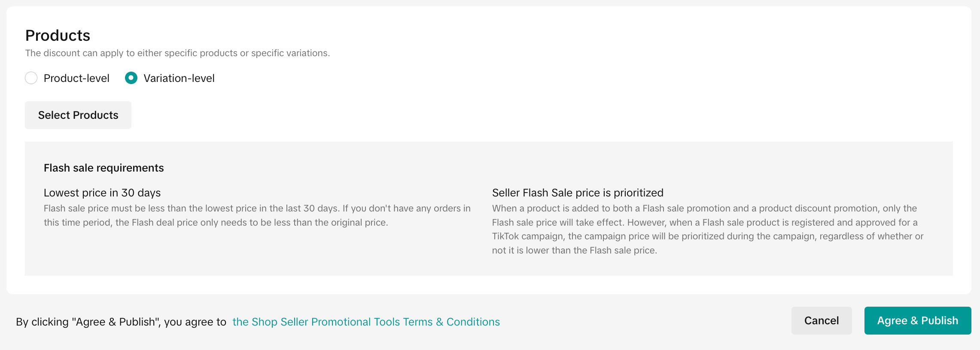This screenshot has height=350, width=980.
Task: Click the Product-level label text
Action: [x=76, y=78]
